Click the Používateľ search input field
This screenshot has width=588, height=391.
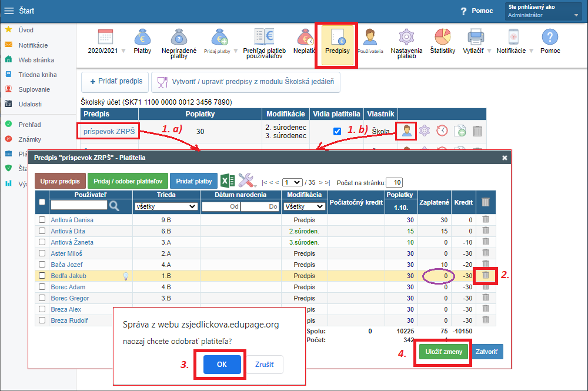pyautogui.click(x=79, y=205)
